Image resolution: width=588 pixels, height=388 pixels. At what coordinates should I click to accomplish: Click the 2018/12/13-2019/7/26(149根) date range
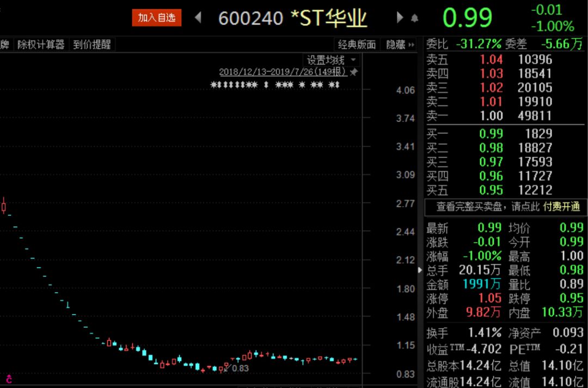click(284, 72)
